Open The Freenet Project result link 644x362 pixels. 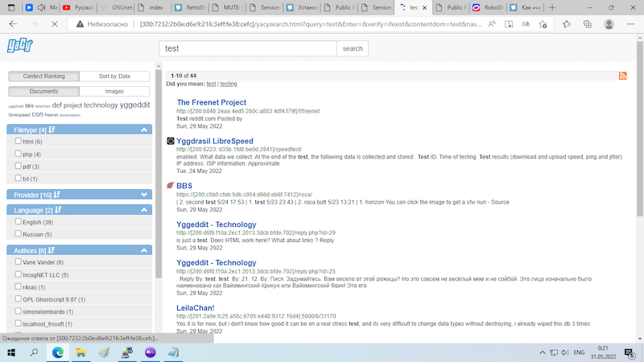click(x=211, y=102)
